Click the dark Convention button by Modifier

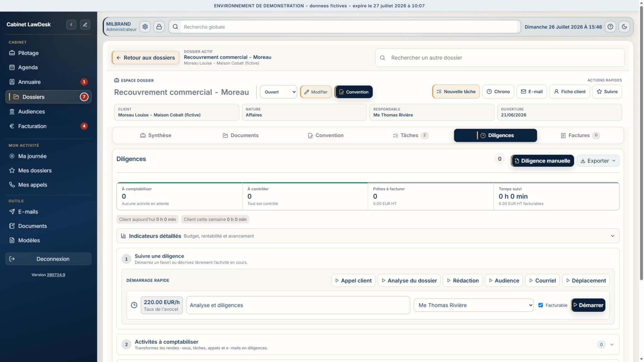pyautogui.click(x=354, y=92)
